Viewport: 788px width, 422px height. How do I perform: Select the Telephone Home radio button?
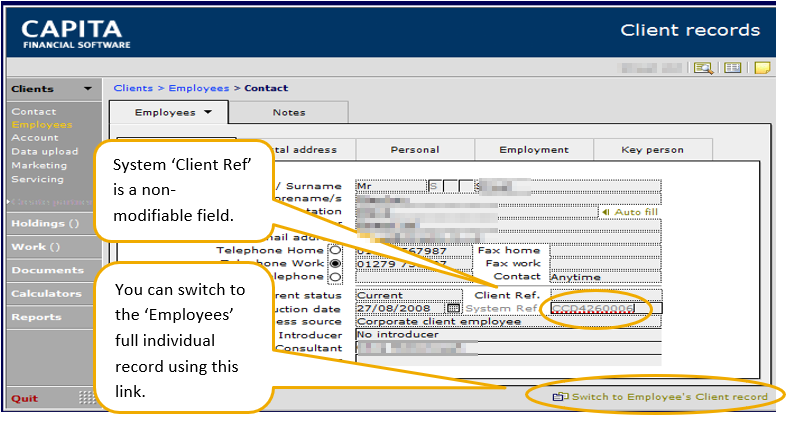pos(335,250)
